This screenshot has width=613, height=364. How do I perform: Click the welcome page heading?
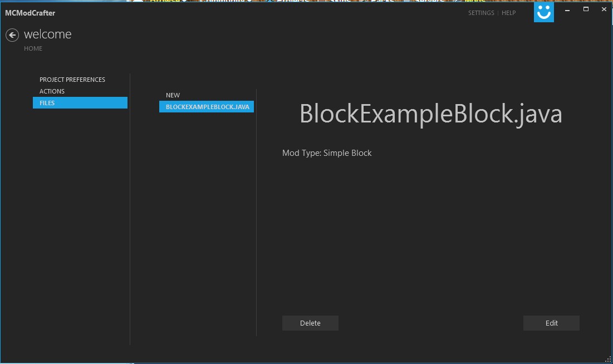[x=47, y=35]
